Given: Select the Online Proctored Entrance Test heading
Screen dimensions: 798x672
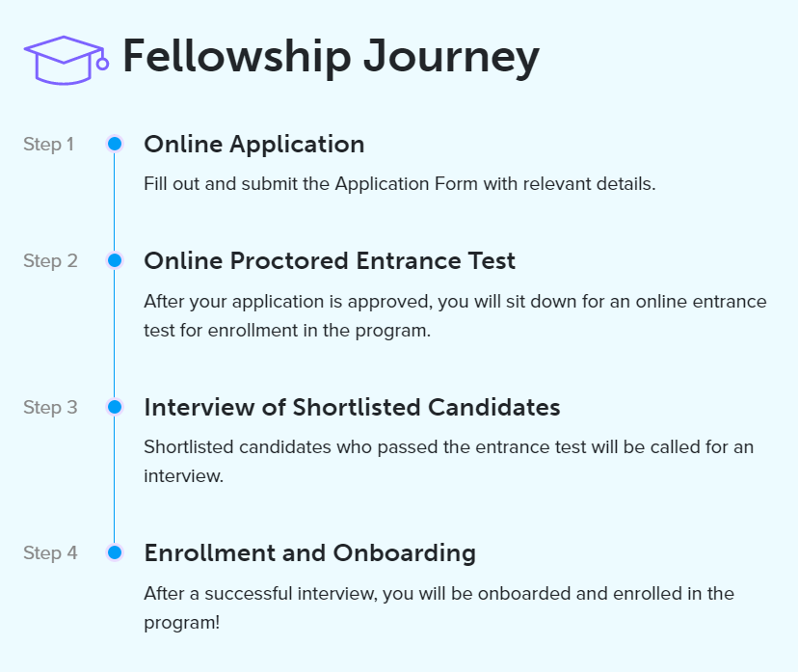Looking at the screenshot, I should coord(330,260).
